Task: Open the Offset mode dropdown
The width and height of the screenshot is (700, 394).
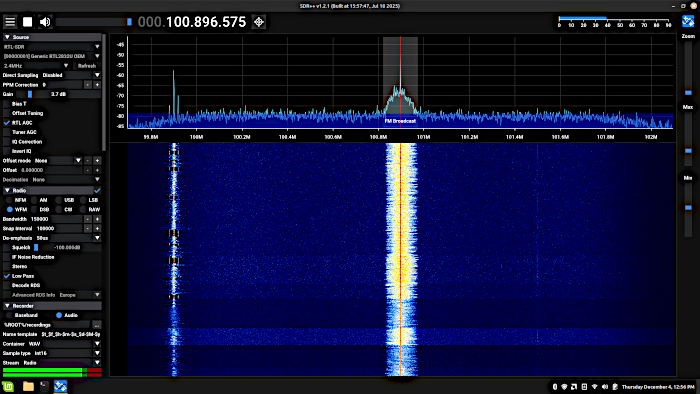Action: [58, 161]
